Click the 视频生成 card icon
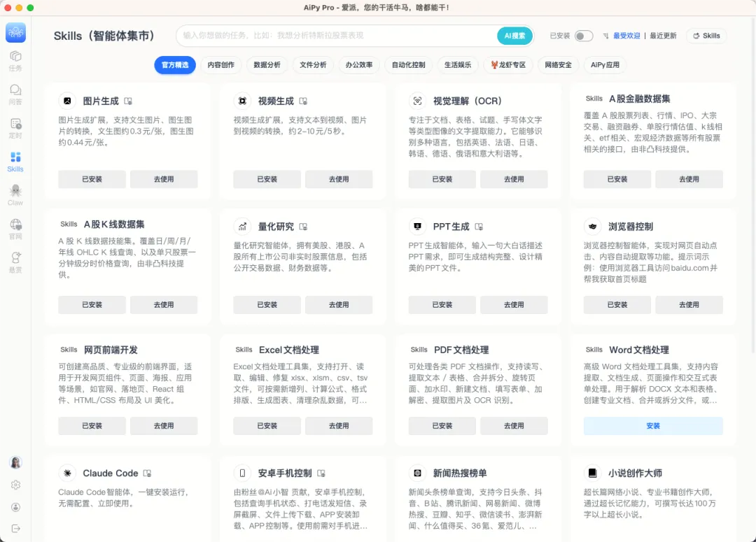Screen dimensions: 756x542 tap(242, 101)
